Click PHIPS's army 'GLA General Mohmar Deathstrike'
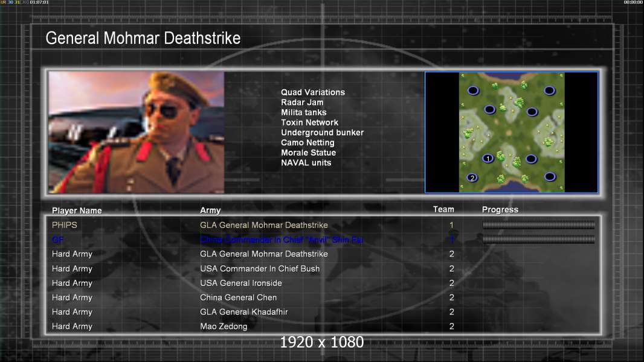Viewport: 644px width, 362px height. point(263,225)
